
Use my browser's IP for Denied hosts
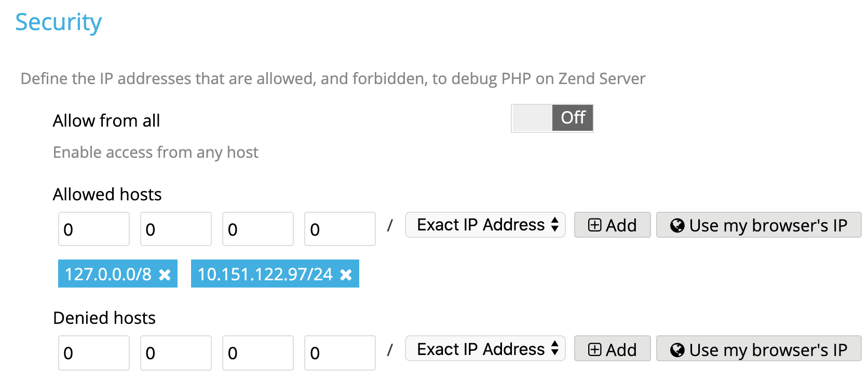click(758, 349)
